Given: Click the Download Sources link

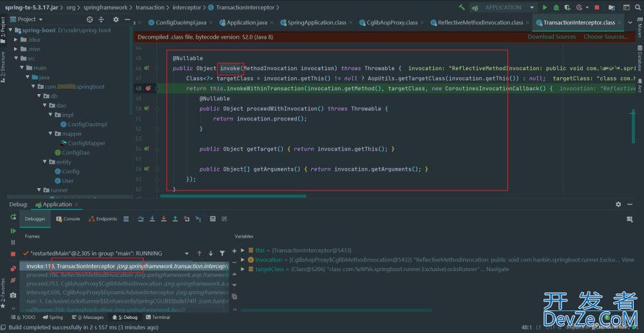Looking at the screenshot, I should 552,37.
